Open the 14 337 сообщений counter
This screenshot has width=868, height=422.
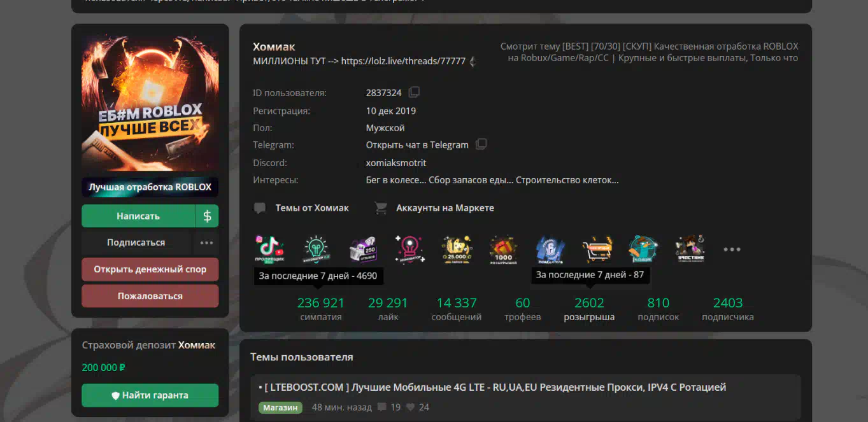[457, 309]
